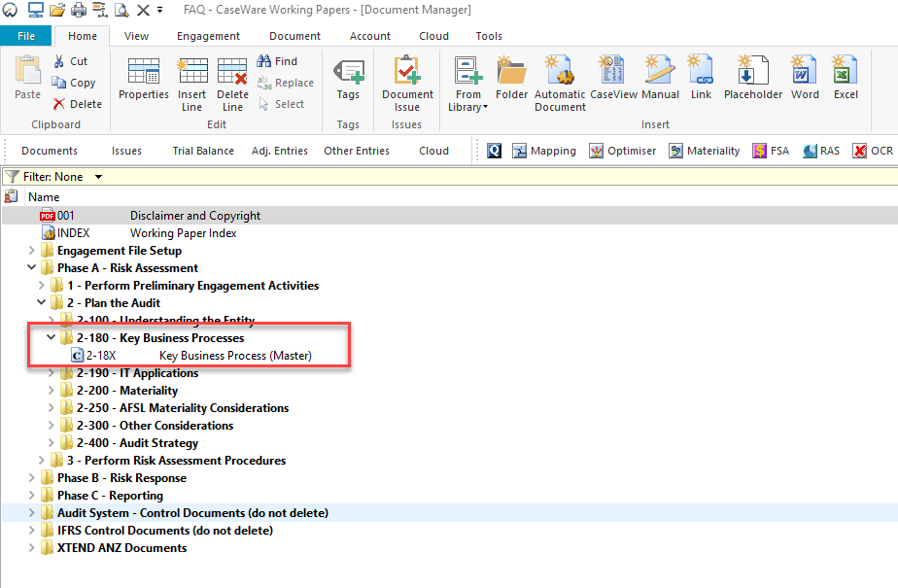898x588 pixels.
Task: Click the printer icon in quick access toolbar
Action: click(x=79, y=10)
